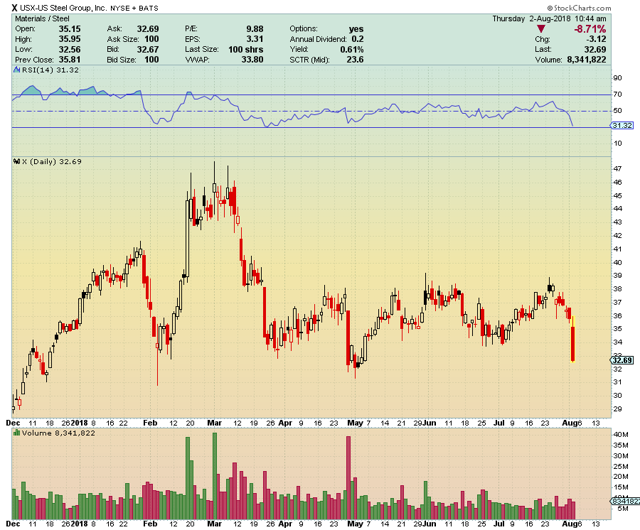Screen dimensions: 640x530
Task: Click the Feb label on the volume panel date axis
Action: pyautogui.click(x=150, y=524)
